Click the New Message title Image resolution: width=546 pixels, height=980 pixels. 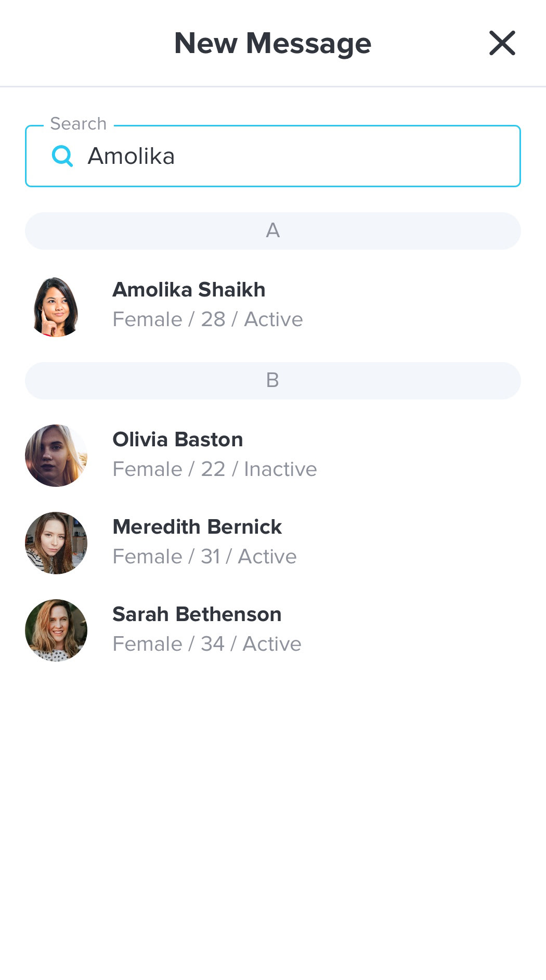point(272,43)
